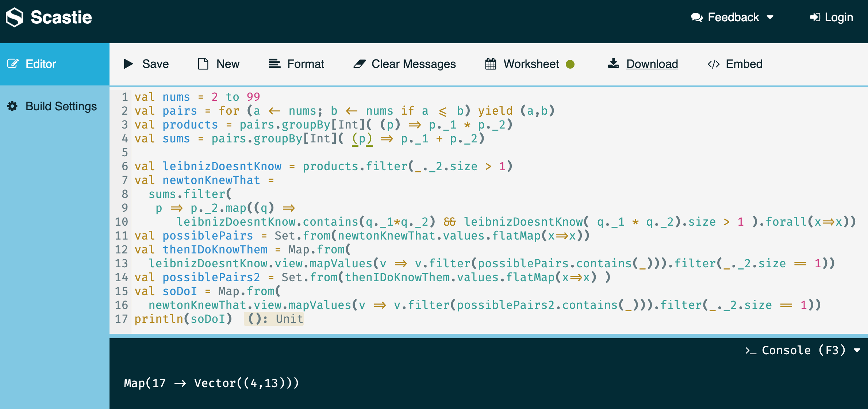
Task: Click the Console terminal prompt icon
Action: pyautogui.click(x=751, y=351)
